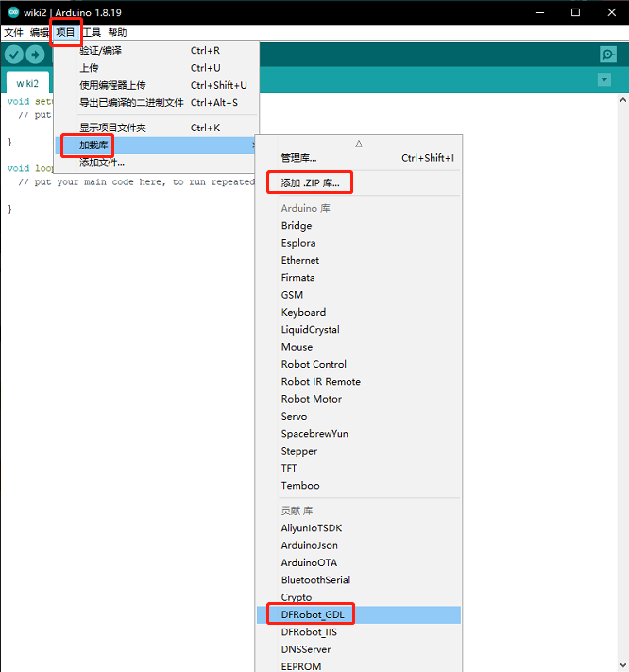The image size is (629, 672).
Task: Choose 上传 menu entry
Action: (x=157, y=68)
